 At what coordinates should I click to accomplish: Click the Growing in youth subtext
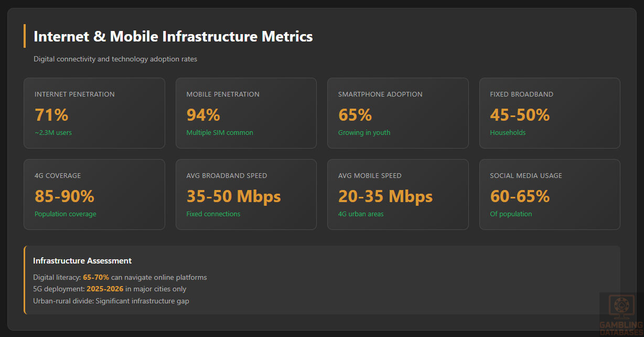pyautogui.click(x=364, y=133)
